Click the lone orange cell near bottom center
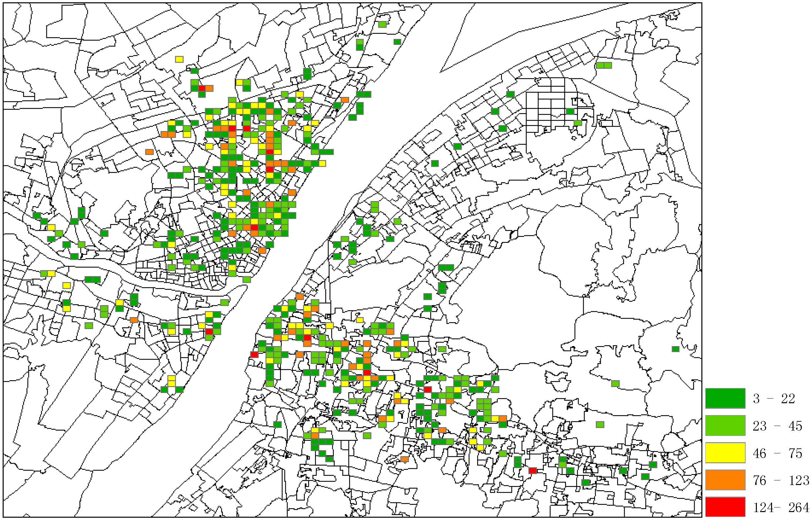 coord(405,459)
